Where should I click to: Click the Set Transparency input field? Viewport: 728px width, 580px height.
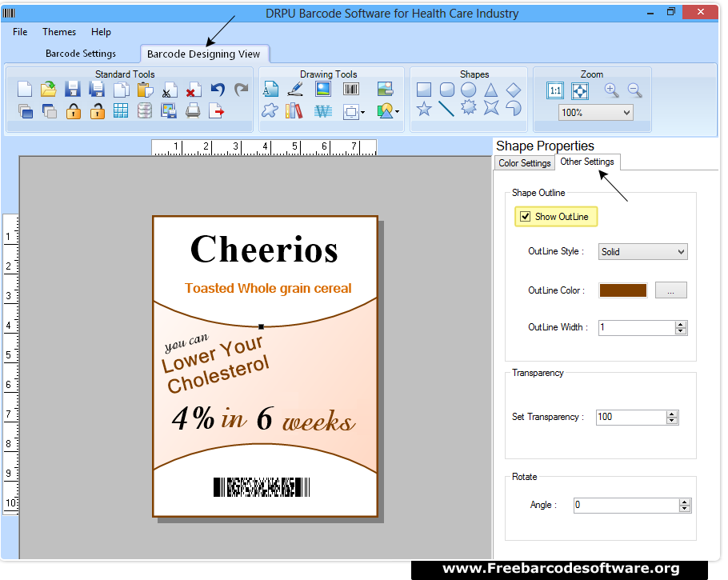click(631, 417)
